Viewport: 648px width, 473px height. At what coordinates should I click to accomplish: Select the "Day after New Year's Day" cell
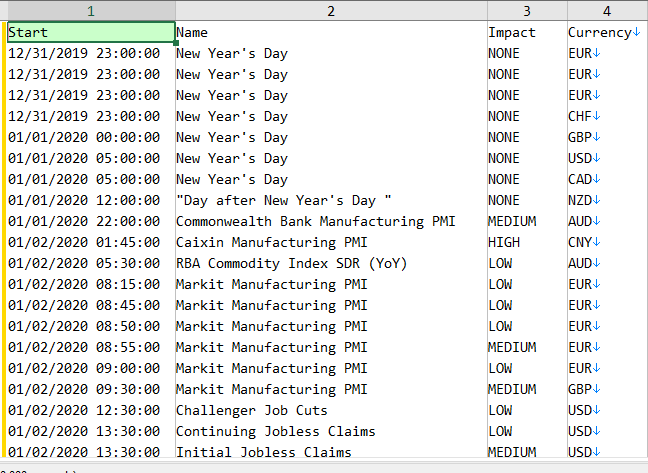click(x=331, y=200)
